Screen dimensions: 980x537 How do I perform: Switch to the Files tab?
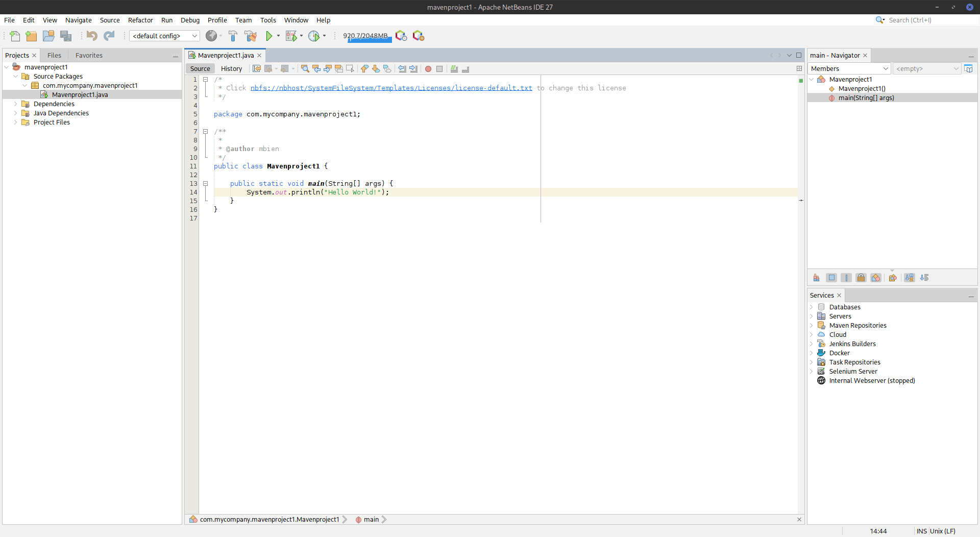coord(54,55)
